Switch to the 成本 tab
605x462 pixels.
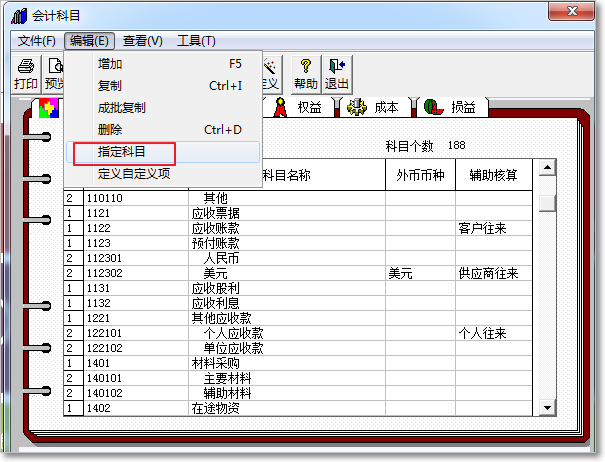(x=374, y=107)
